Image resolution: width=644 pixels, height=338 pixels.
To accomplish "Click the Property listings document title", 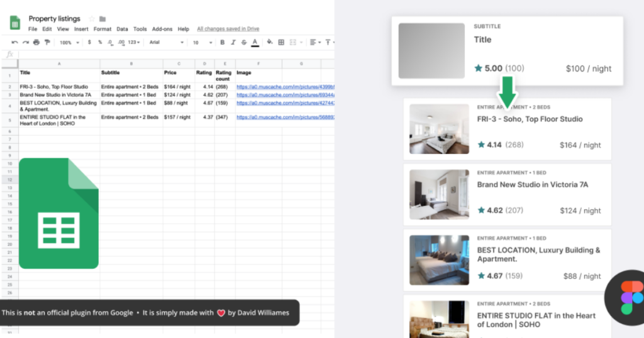I will pos(54,18).
